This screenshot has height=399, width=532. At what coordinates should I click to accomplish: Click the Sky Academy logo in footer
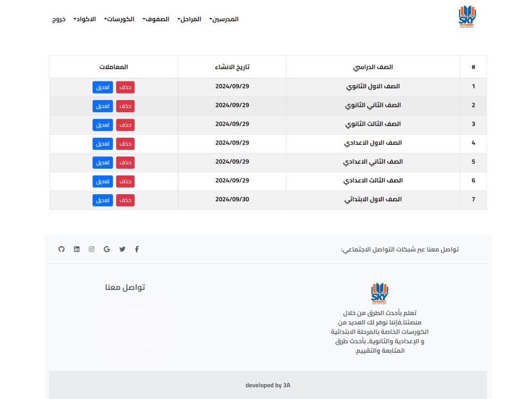(379, 294)
